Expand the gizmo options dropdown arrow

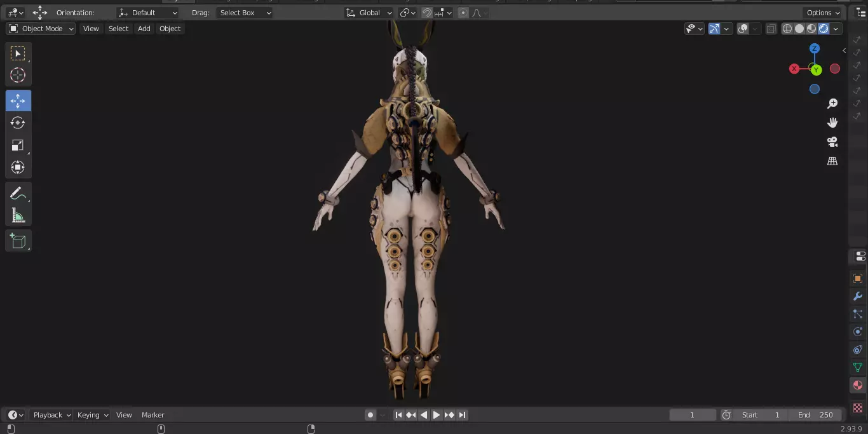(726, 29)
